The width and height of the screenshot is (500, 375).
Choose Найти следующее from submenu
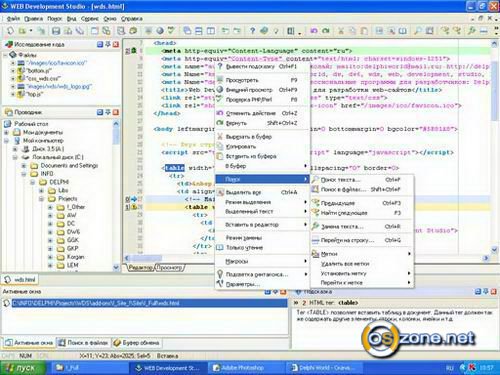point(362,213)
